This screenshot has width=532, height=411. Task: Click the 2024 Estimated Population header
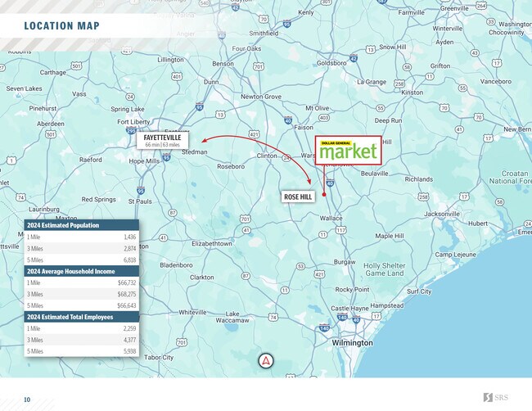(81, 225)
